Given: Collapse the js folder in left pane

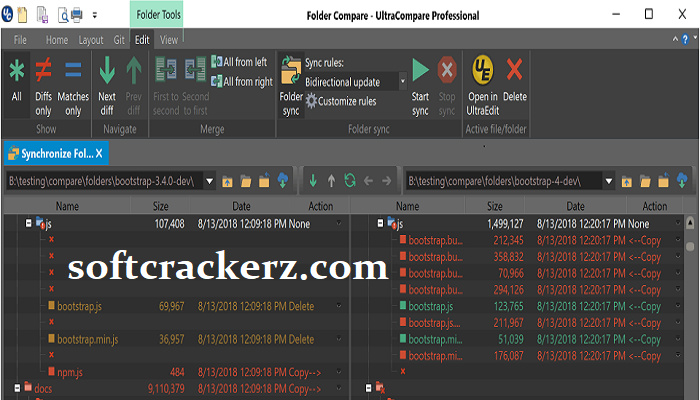Looking at the screenshot, I should point(29,222).
